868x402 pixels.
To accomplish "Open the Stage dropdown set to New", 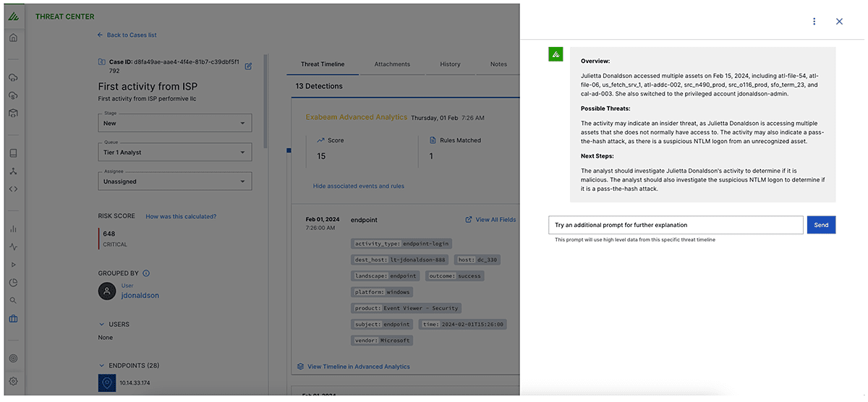I will pyautogui.click(x=175, y=123).
